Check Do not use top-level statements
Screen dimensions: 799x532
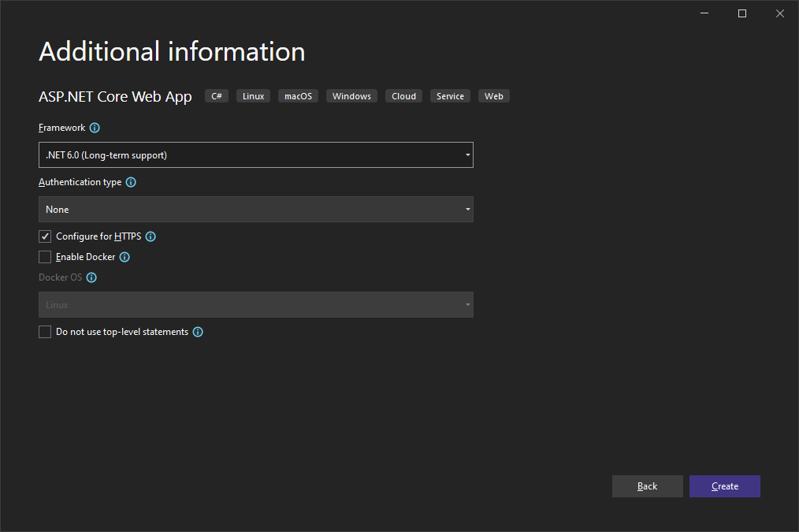(45, 332)
